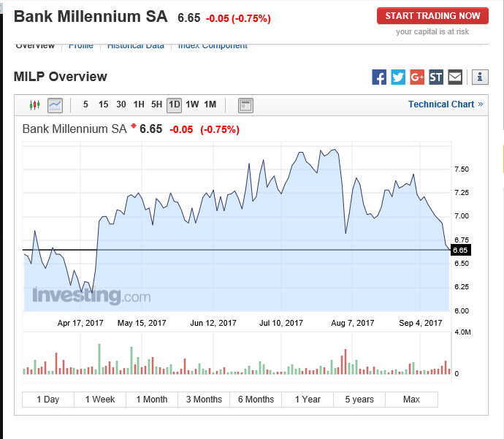504x439 pixels.
Task: Select the area line chart icon
Action: tap(55, 105)
